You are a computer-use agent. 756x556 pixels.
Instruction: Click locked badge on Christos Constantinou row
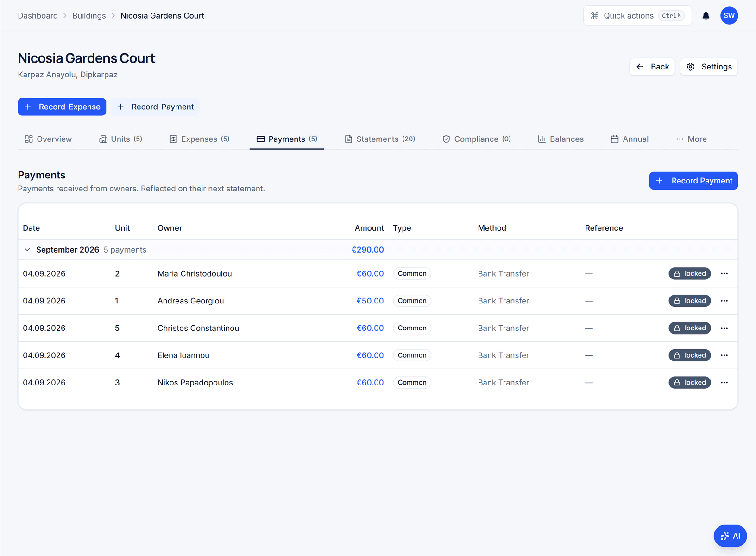tap(689, 328)
